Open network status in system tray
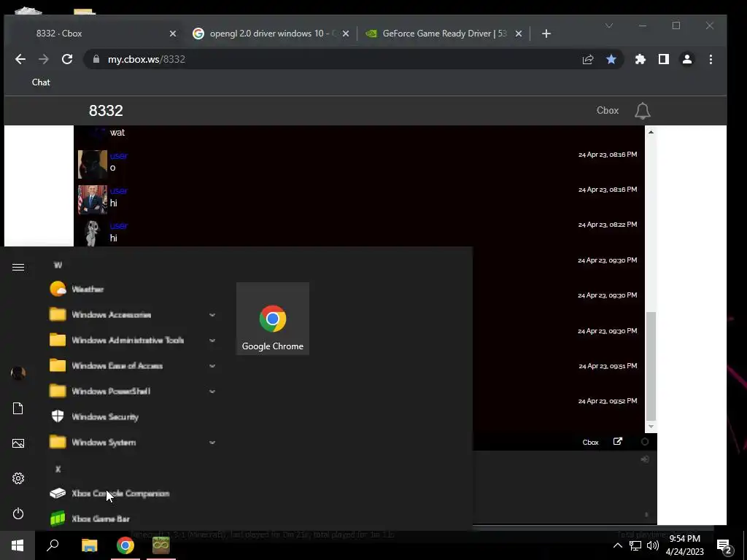Screen dimensions: 747x560 point(635,545)
